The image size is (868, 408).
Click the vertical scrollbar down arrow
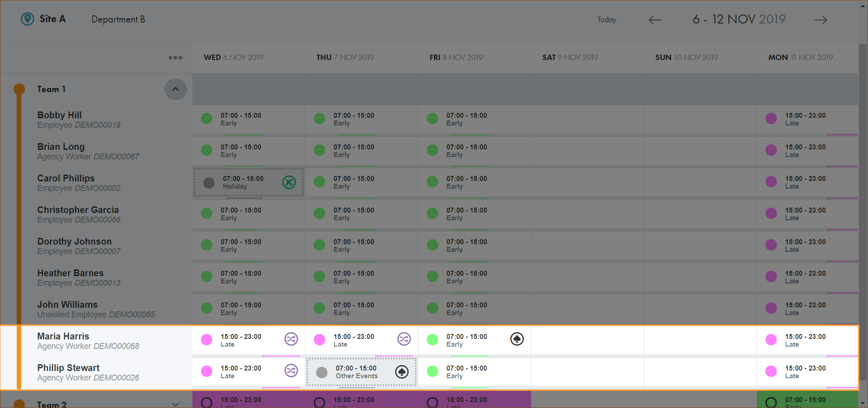(x=863, y=403)
